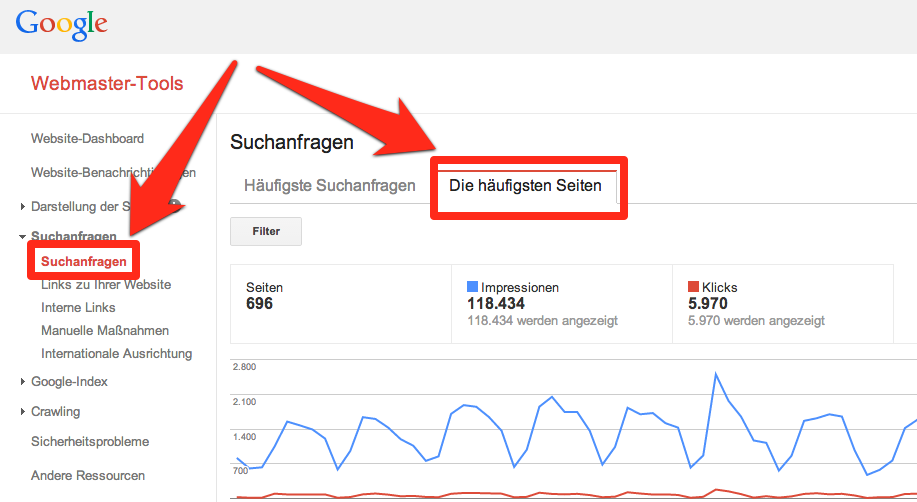Expand the Darstellung der Suche section
Viewport: 917px width, 502px height.
(x=22, y=207)
